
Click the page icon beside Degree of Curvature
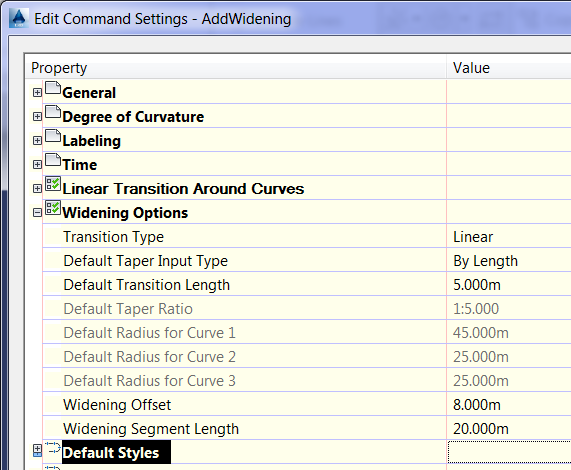53,112
